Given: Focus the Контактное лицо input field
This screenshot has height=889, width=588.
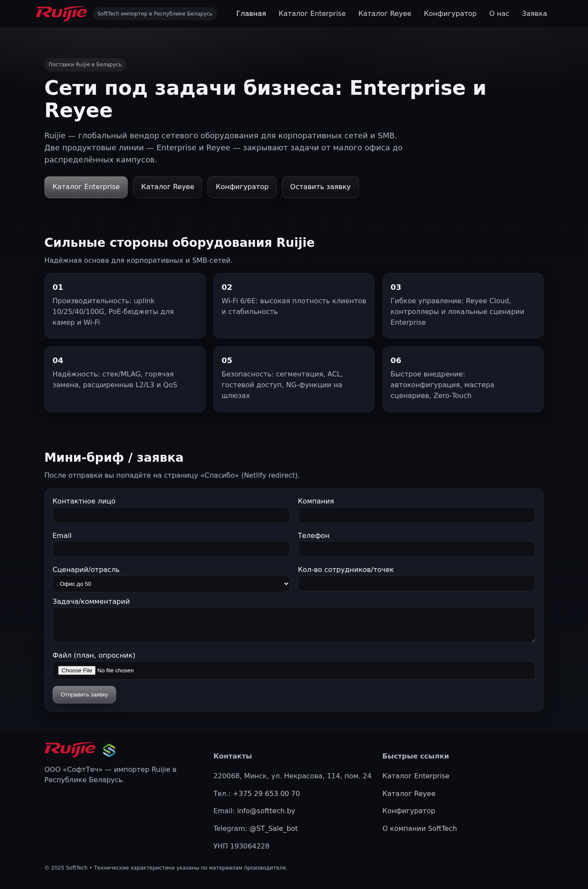Looking at the screenshot, I should [171, 515].
